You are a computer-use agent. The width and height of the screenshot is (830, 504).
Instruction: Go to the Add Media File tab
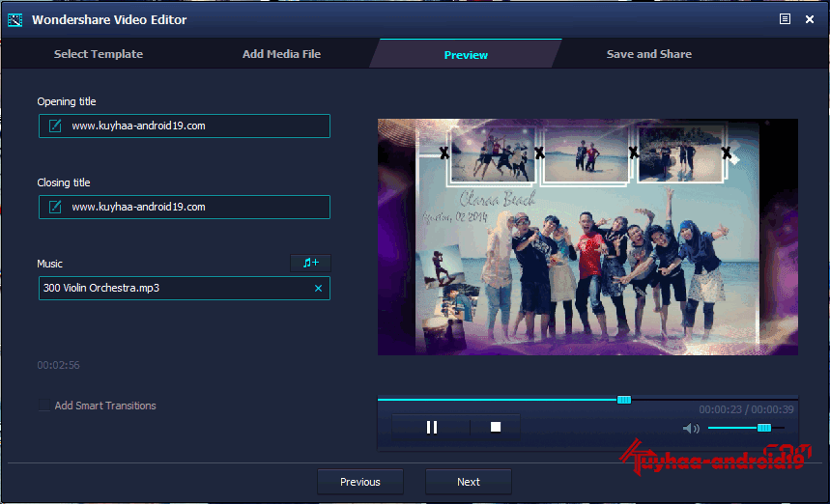[281, 54]
